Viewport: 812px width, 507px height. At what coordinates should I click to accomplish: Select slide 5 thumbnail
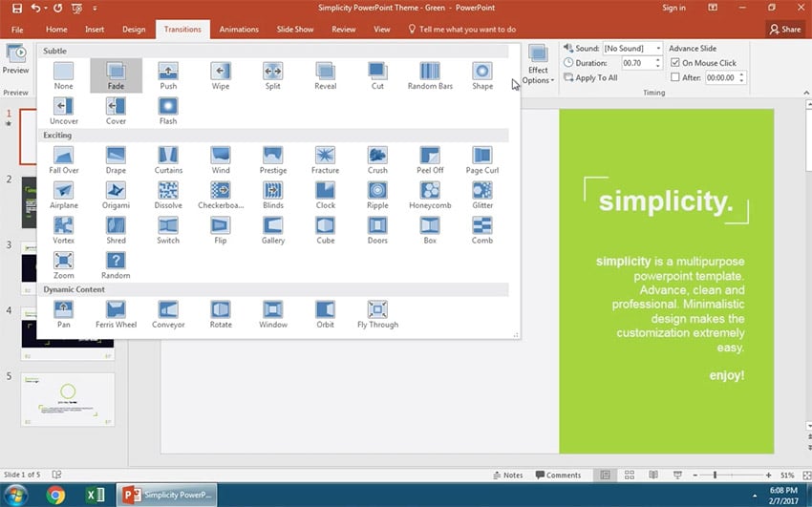tap(67, 399)
